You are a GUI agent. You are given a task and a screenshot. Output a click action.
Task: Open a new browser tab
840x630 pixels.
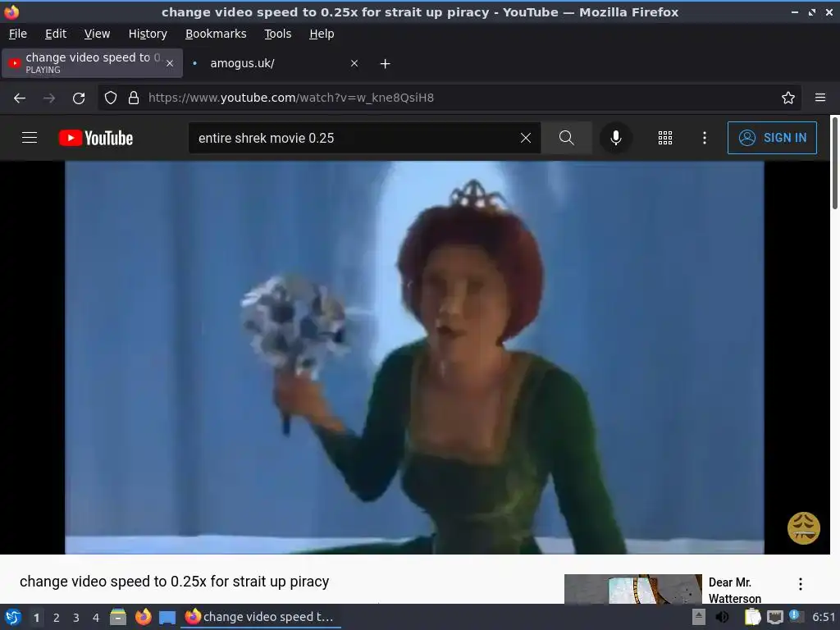pos(386,64)
